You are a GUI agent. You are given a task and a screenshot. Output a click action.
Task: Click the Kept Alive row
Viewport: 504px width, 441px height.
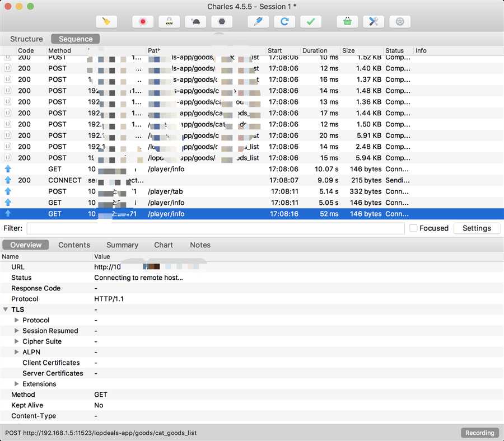tap(252, 405)
